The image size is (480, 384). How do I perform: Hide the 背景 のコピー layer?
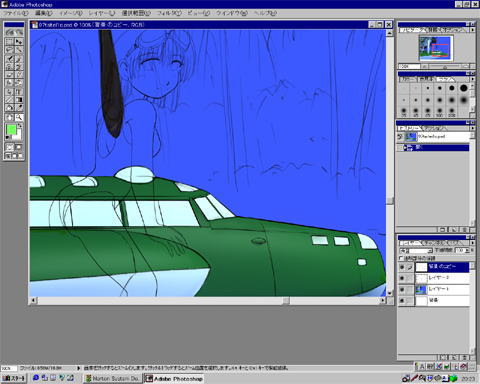tap(402, 267)
